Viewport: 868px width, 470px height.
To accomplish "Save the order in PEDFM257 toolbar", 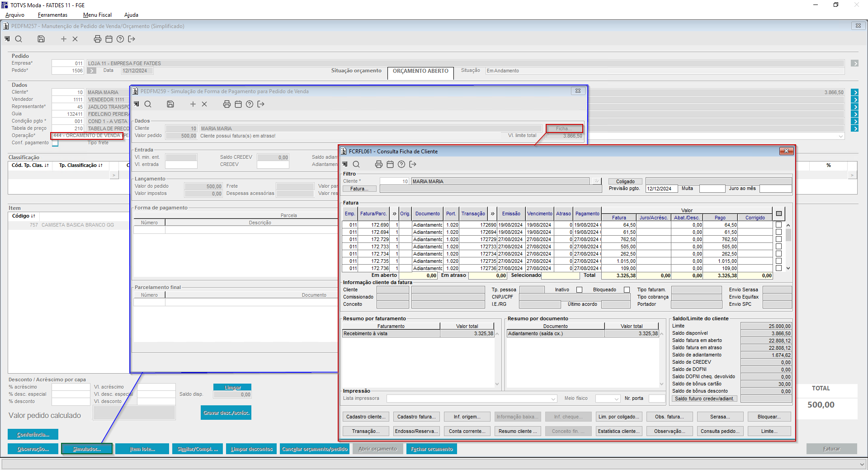I will 41,39.
